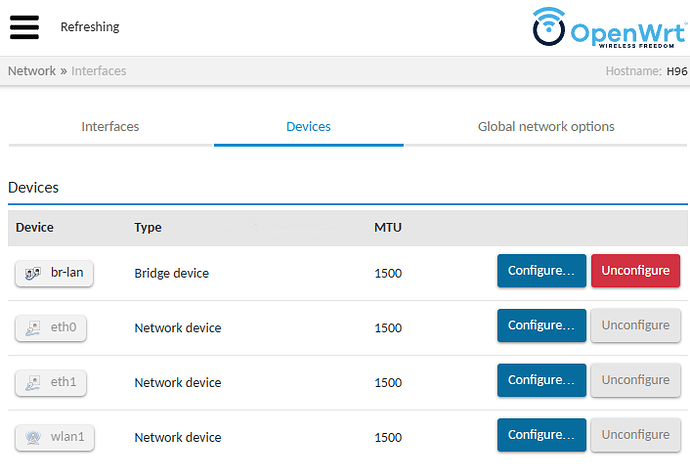Open the Global network options tab
Image resolution: width=690 pixels, height=476 pixels.
click(x=546, y=127)
